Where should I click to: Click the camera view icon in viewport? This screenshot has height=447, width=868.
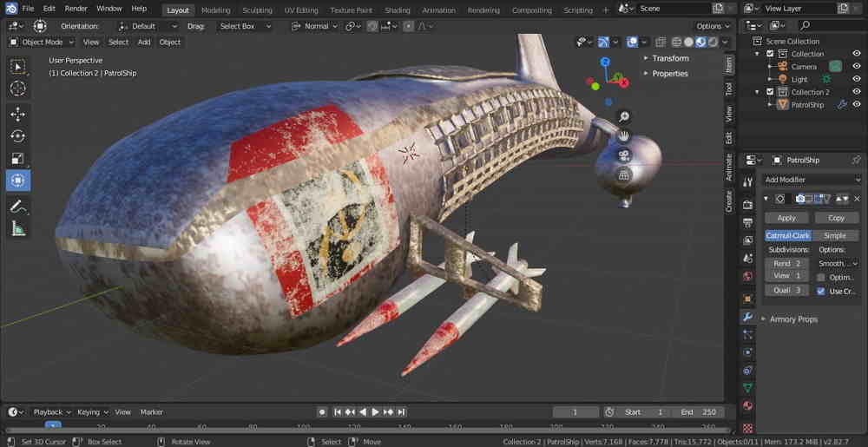click(623, 155)
